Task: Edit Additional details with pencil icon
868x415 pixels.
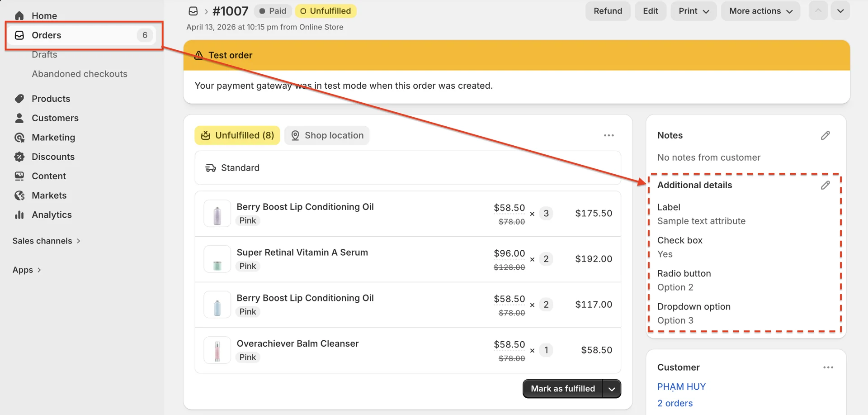Action: (x=825, y=185)
